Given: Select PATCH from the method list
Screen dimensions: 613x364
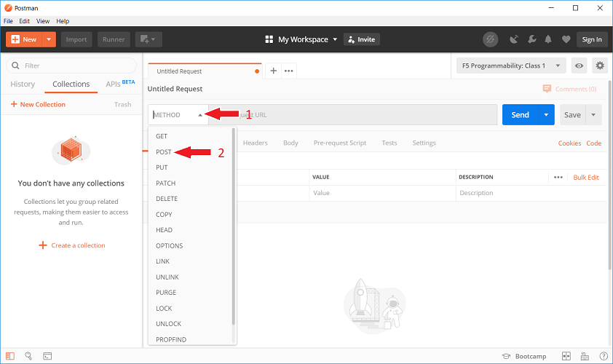Looking at the screenshot, I should coord(191,183).
